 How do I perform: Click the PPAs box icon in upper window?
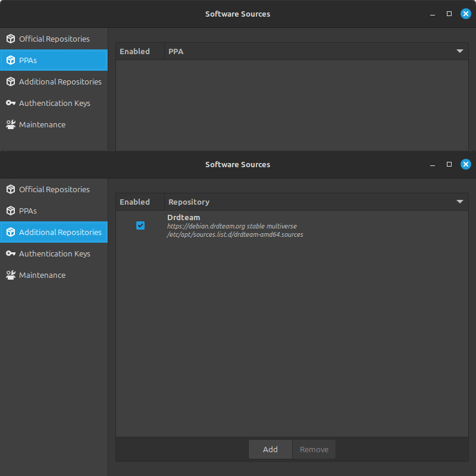point(11,60)
